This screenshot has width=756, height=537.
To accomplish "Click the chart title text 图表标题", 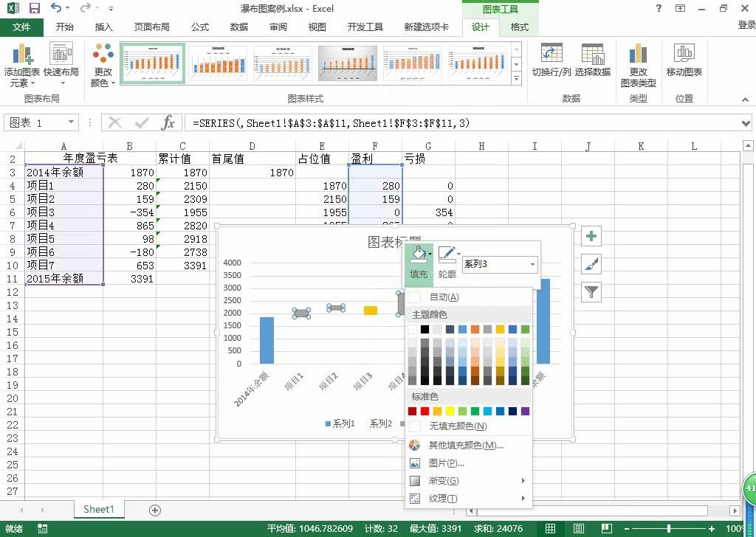I will point(394,242).
